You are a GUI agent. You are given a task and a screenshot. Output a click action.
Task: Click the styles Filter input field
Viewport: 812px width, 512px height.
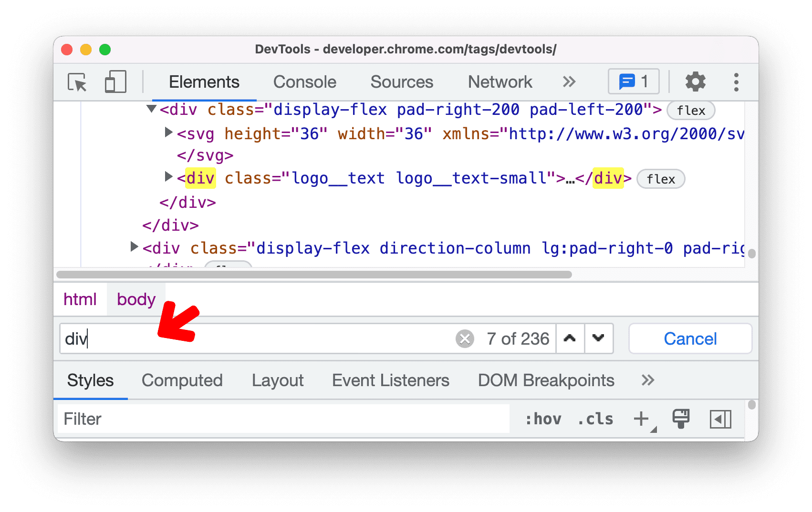click(x=191, y=419)
